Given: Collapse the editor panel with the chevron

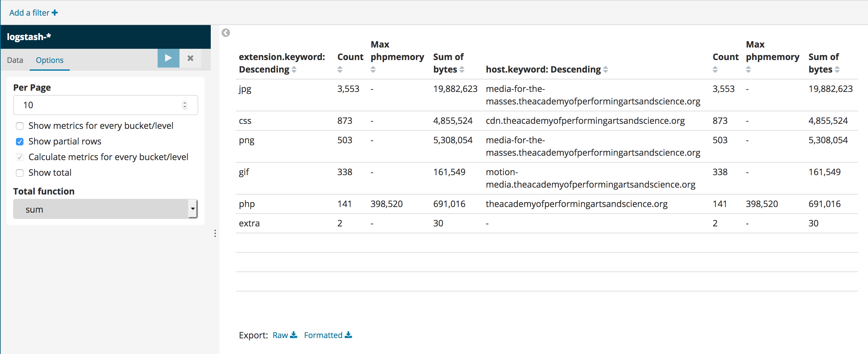Looking at the screenshot, I should (226, 33).
